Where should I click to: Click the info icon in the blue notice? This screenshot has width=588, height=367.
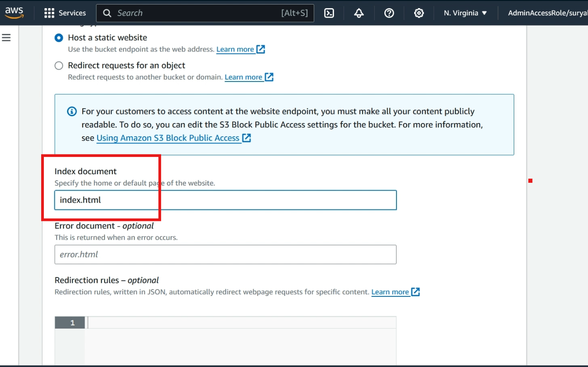coord(72,111)
